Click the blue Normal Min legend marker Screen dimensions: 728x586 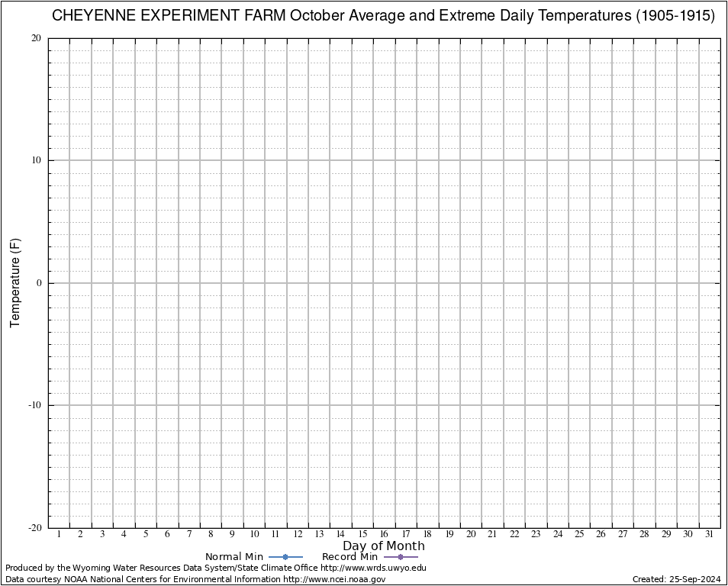pos(285,557)
